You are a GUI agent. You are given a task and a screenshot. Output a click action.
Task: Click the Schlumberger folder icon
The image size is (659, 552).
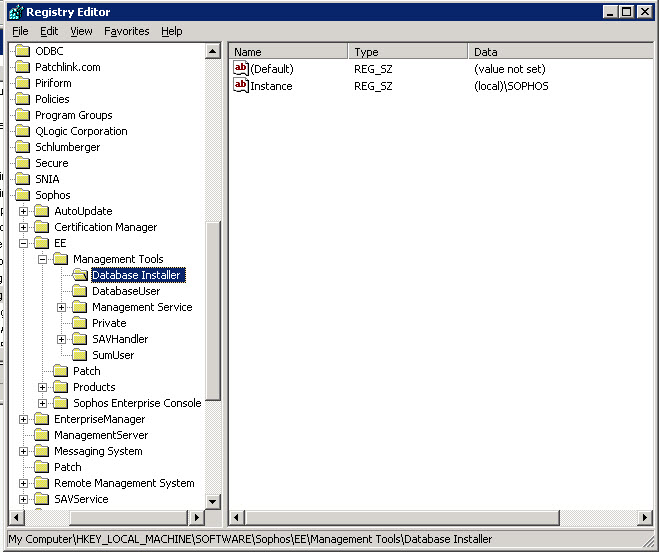[x=22, y=147]
